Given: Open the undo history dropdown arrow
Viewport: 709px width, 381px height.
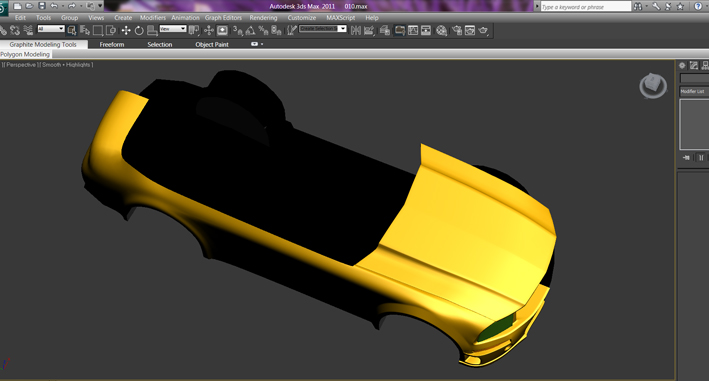Looking at the screenshot, I should 62,6.
